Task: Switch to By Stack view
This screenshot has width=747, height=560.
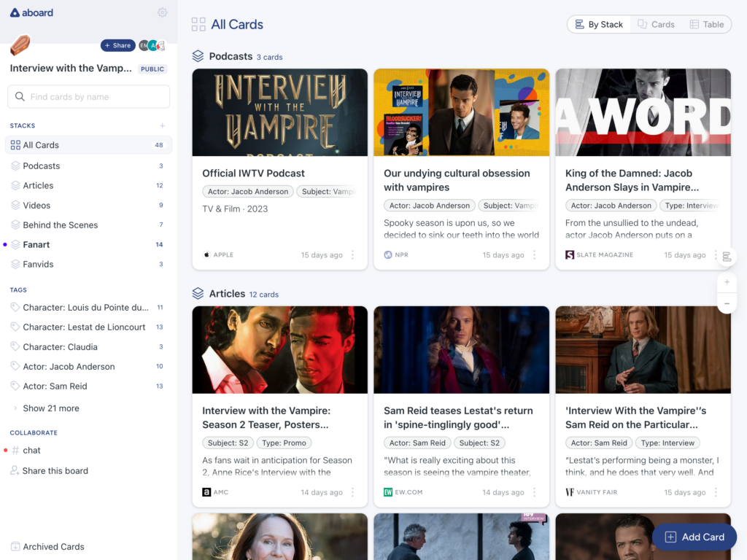Action: pyautogui.click(x=599, y=24)
